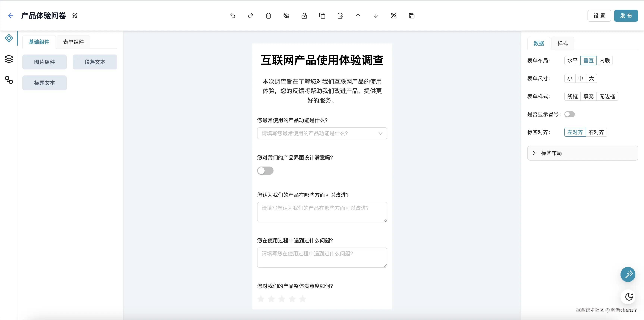This screenshot has width=644, height=320.
Task: Open the layers panel in the sidebar
Action: pyautogui.click(x=9, y=59)
